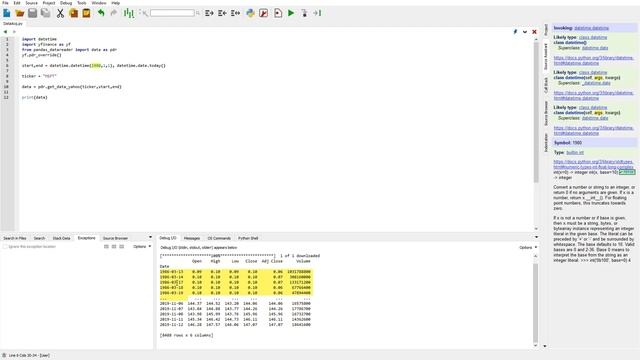This screenshot has width=640, height=360.
Task: Click third icon in Exceptions panel toolbar
Action: click(x=122, y=247)
